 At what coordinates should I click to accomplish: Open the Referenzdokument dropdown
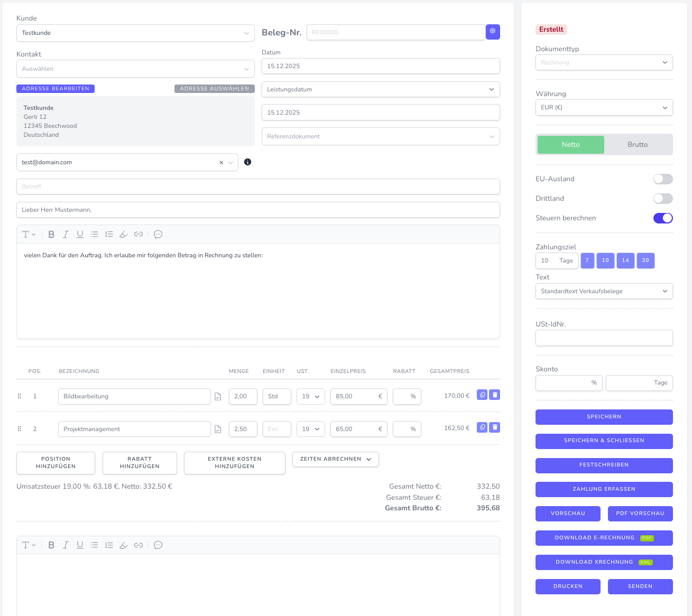tap(380, 136)
